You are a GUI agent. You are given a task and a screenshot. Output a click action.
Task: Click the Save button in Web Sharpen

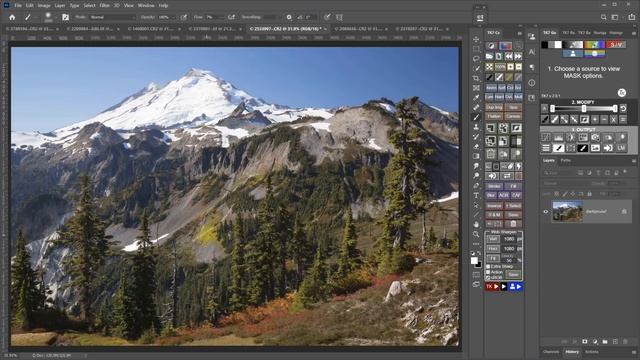click(513, 275)
